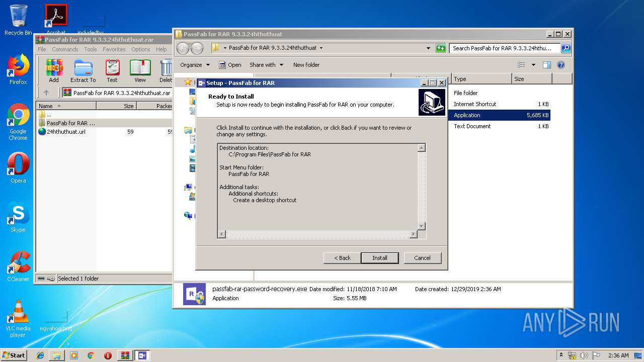This screenshot has height=362, width=644.
Task: Click the Back button in Setup
Action: (x=342, y=258)
